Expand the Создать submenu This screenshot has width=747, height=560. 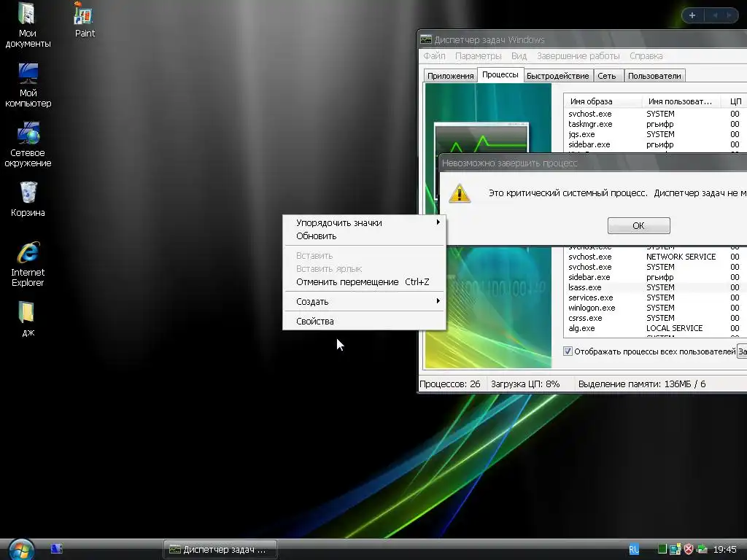(x=365, y=301)
